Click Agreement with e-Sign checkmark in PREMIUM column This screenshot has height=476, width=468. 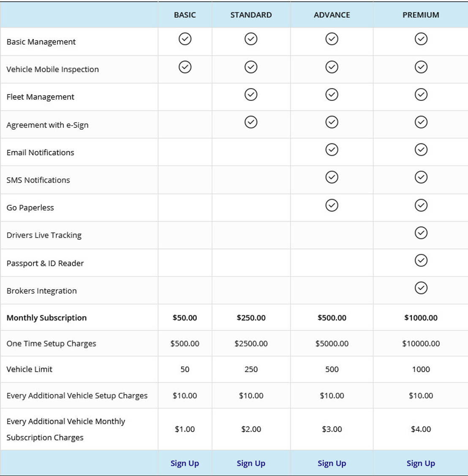pyautogui.click(x=421, y=122)
